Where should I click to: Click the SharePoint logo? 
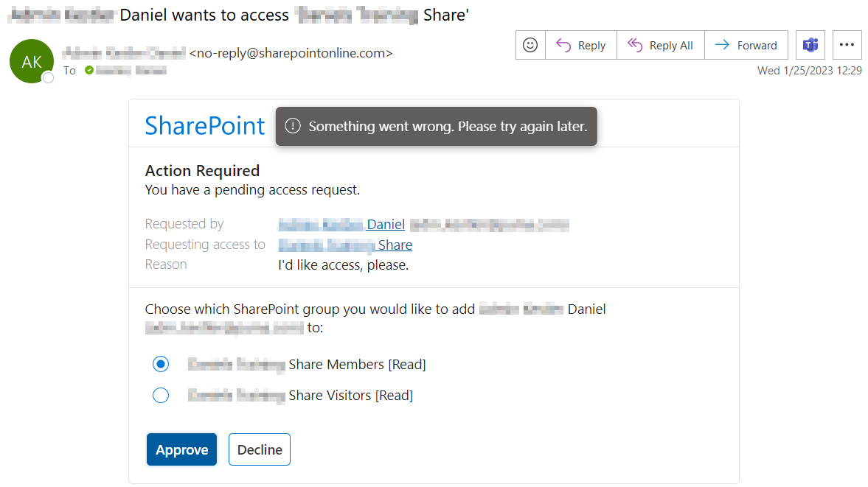point(205,125)
